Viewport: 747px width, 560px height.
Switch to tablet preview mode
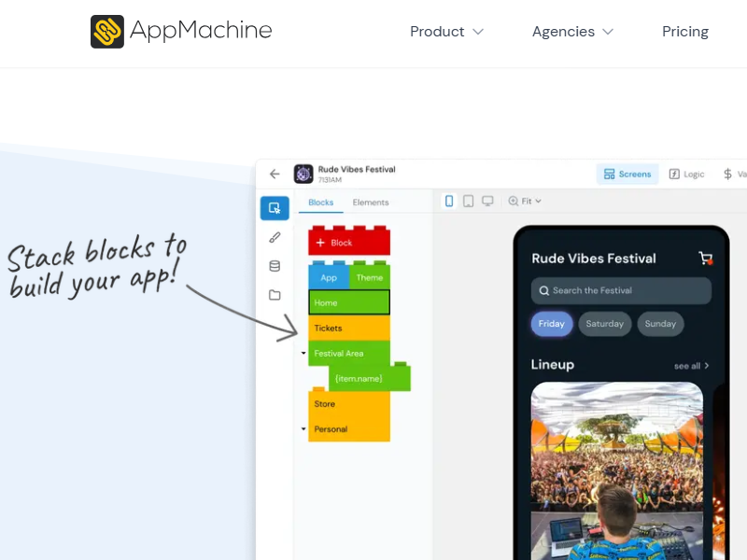(x=468, y=201)
